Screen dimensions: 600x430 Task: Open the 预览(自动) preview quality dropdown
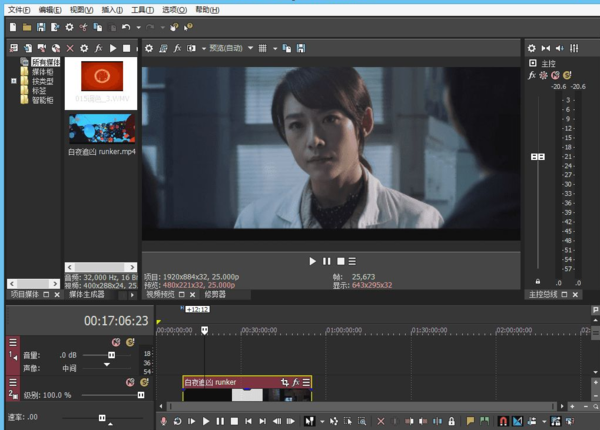[226, 48]
